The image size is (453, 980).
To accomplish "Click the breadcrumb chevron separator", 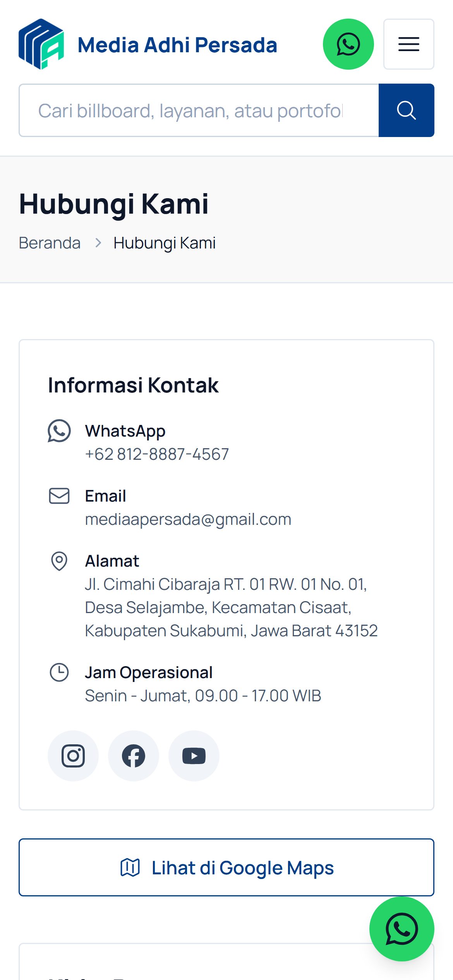I will pos(98,243).
